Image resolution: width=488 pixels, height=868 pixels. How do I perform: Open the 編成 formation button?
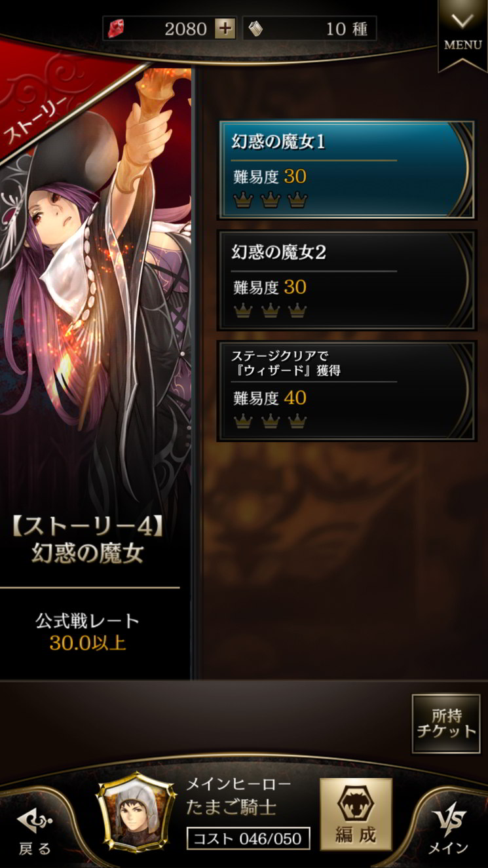(x=356, y=814)
